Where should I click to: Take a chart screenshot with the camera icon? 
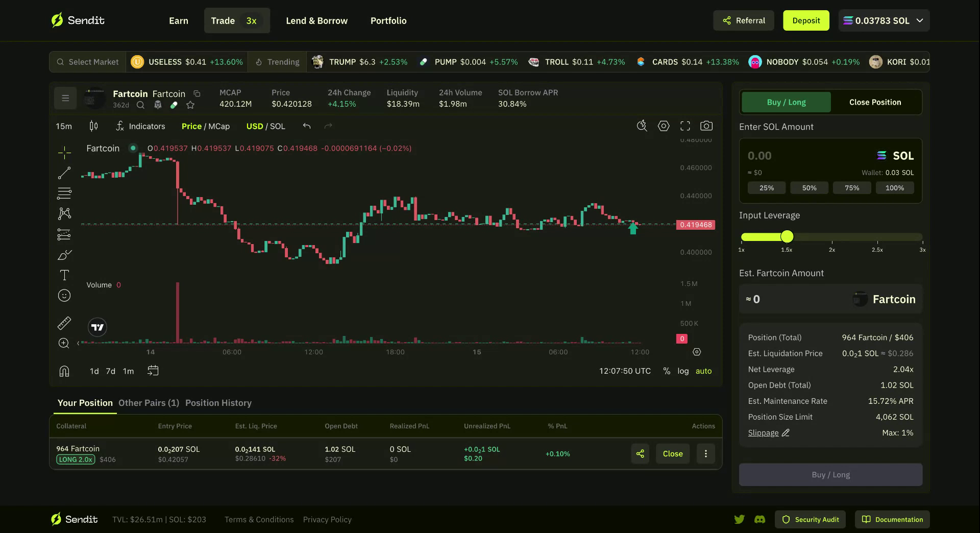[x=706, y=126]
